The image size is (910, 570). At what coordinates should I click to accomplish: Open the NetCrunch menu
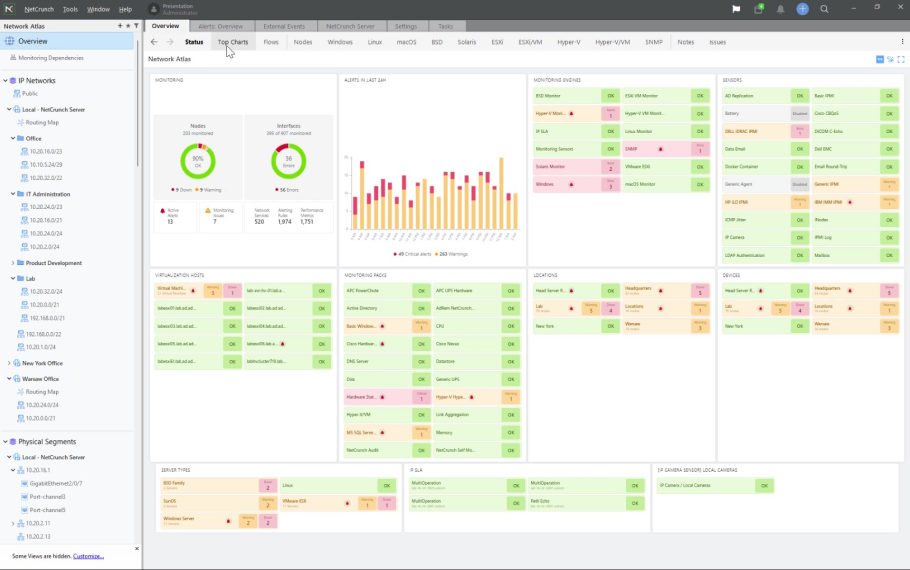pyautogui.click(x=39, y=9)
